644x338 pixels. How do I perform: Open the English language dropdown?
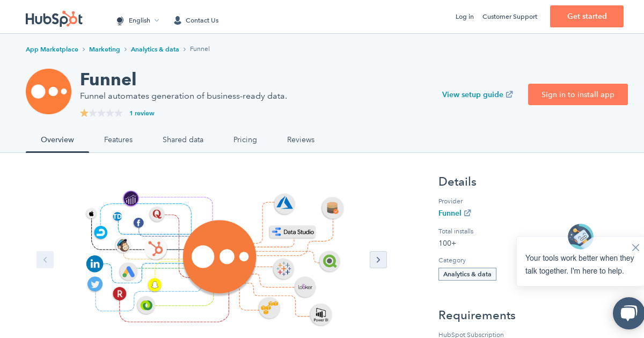(137, 20)
